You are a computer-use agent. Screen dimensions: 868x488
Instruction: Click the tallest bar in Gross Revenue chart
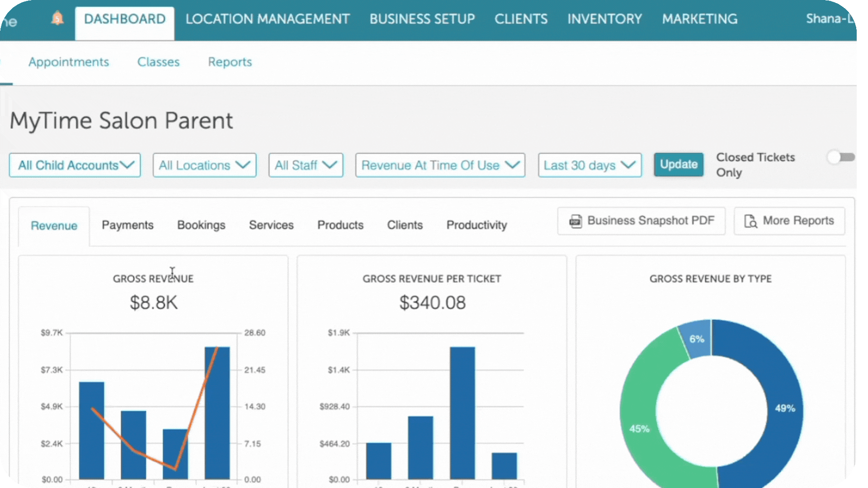click(x=217, y=413)
